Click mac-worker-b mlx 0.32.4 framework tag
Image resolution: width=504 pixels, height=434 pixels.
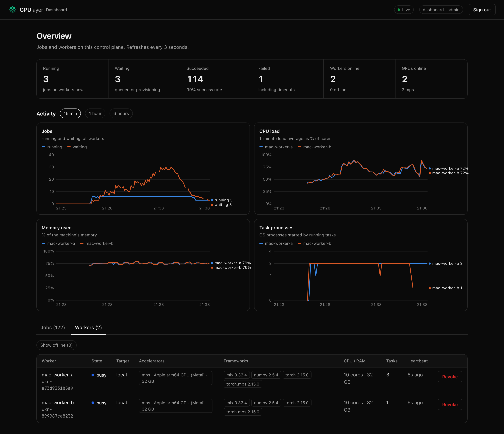[x=236, y=403]
